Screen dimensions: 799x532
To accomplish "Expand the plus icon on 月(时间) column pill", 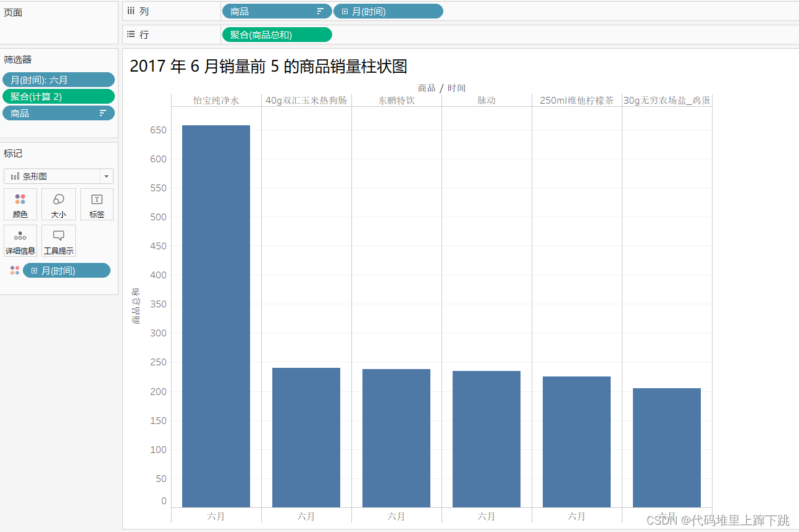I will pyautogui.click(x=345, y=11).
